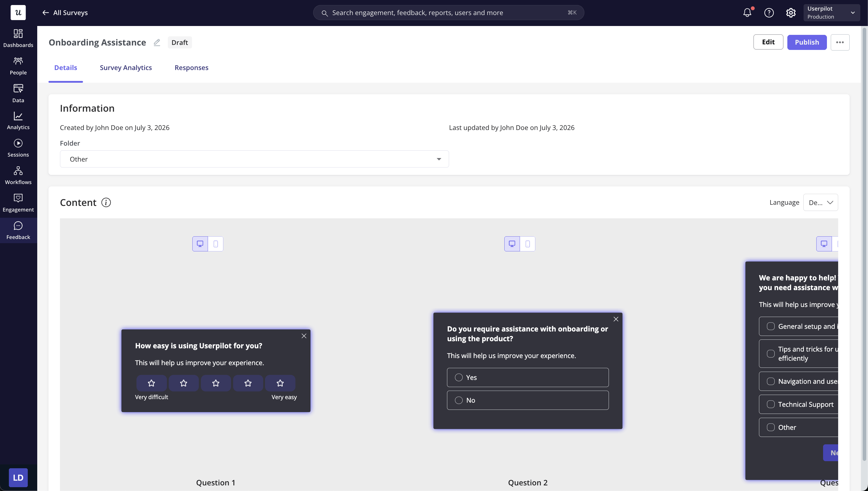Click the Publish button
Screen dimensions: 868x491
pos(807,42)
